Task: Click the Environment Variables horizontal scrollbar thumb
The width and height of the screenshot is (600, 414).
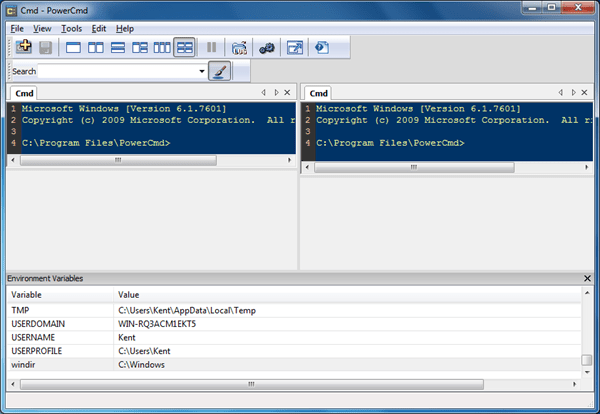Action: pyautogui.click(x=252, y=384)
